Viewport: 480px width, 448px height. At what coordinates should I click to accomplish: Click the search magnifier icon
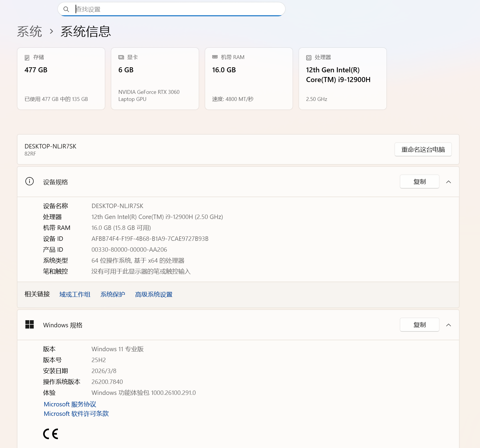66,9
